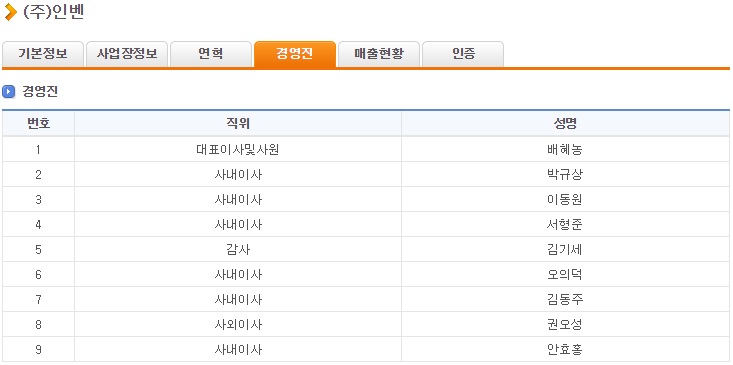The width and height of the screenshot is (733, 365).
Task: Select the name 권오성
Action: (565, 324)
